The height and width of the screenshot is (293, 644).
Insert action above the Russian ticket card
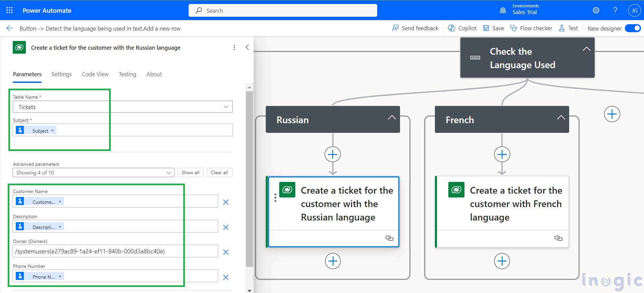click(x=333, y=154)
